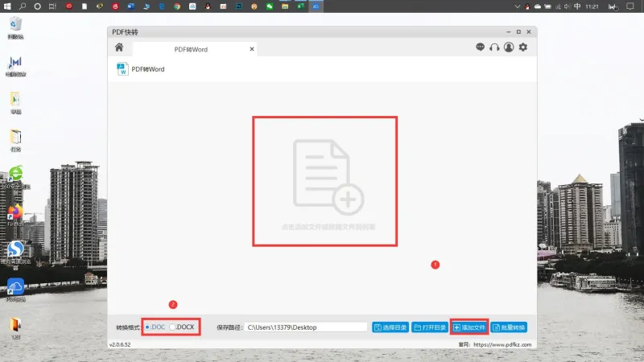Open the chat message icon in PDF快转
The image size is (644, 362).
(x=480, y=47)
